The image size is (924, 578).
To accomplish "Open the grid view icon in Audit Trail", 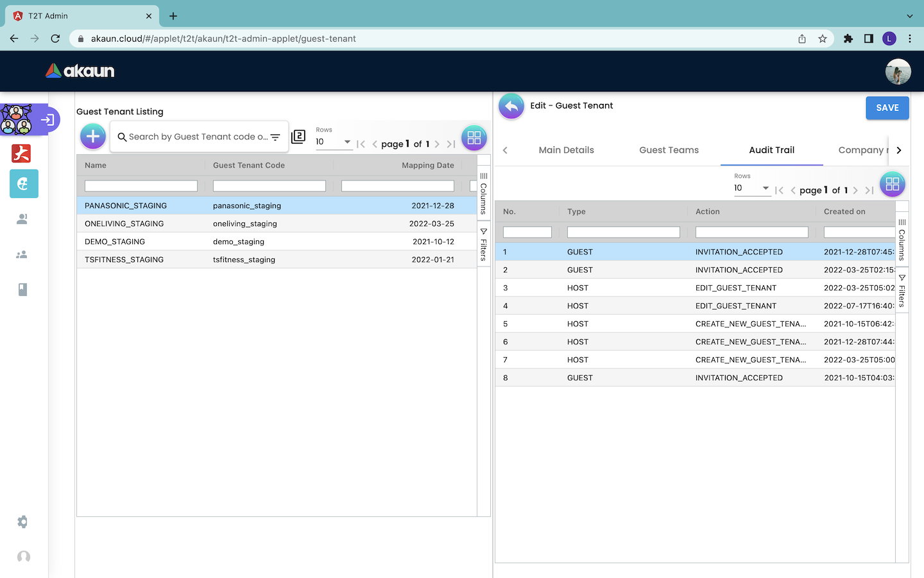I will pyautogui.click(x=892, y=184).
